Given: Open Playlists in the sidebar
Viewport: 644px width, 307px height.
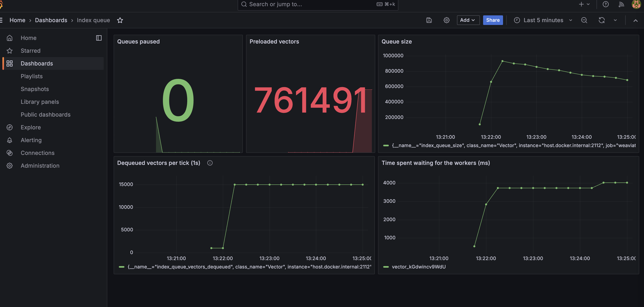Looking at the screenshot, I should pyautogui.click(x=32, y=76).
